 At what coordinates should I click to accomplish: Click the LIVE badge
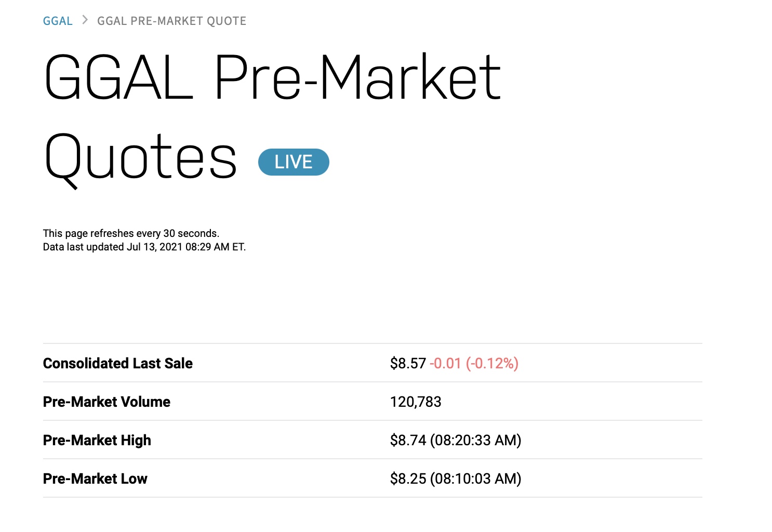[x=294, y=162]
